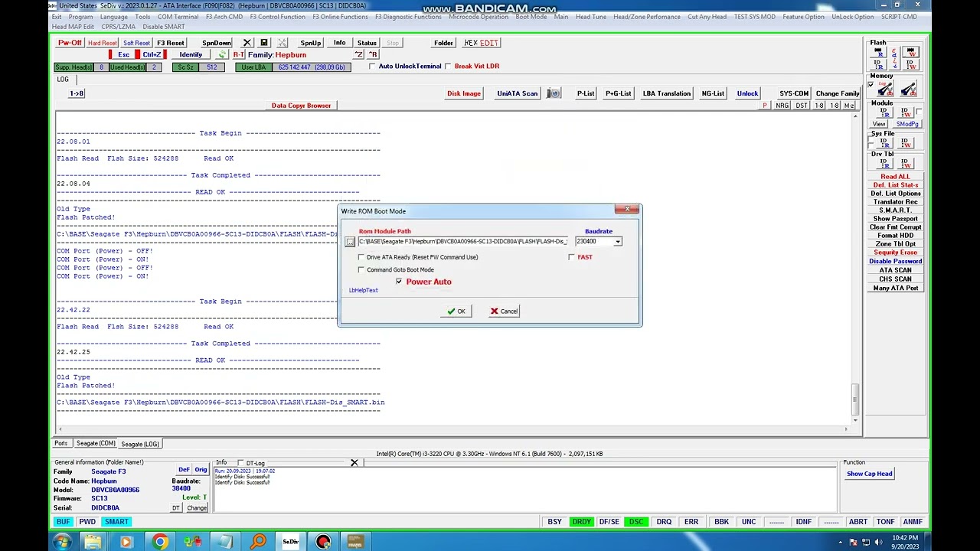The image size is (980, 551).
Task: Click the Sys File ID read icon
Action: point(884,143)
